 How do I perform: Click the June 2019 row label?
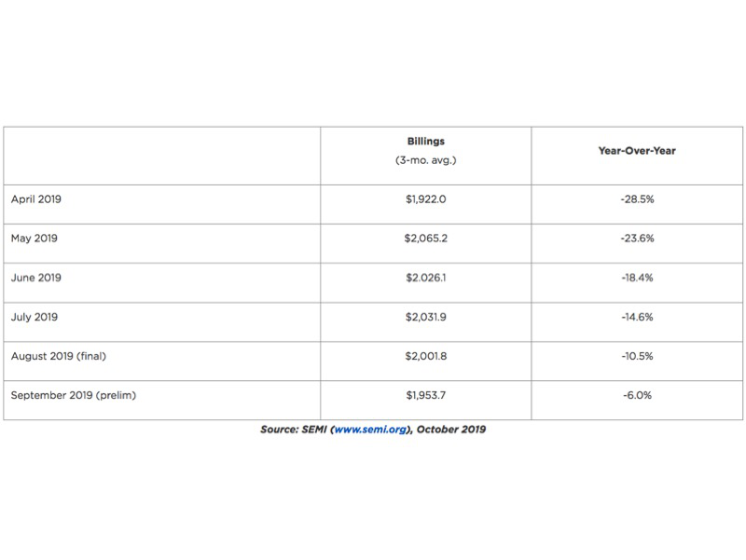pyautogui.click(x=35, y=278)
